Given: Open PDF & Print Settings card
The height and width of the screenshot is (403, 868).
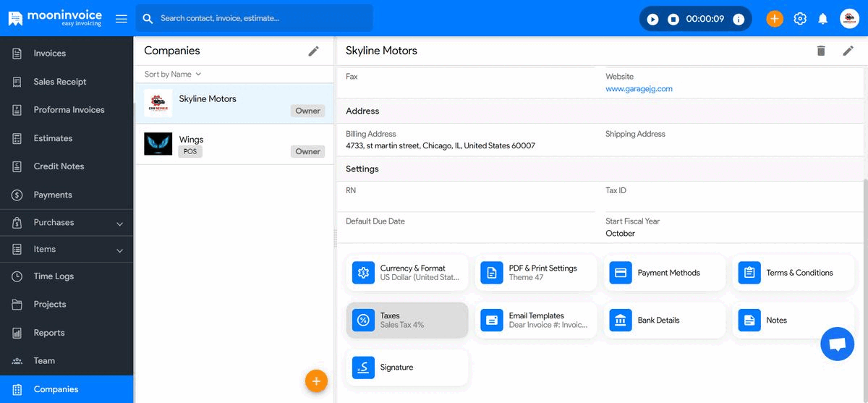Looking at the screenshot, I should click(x=536, y=273).
